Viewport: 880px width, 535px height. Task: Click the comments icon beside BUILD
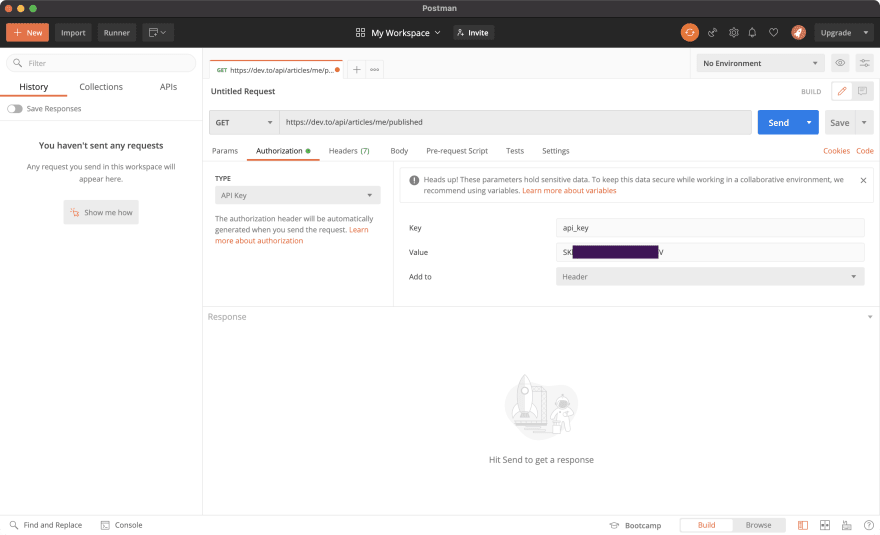862,91
